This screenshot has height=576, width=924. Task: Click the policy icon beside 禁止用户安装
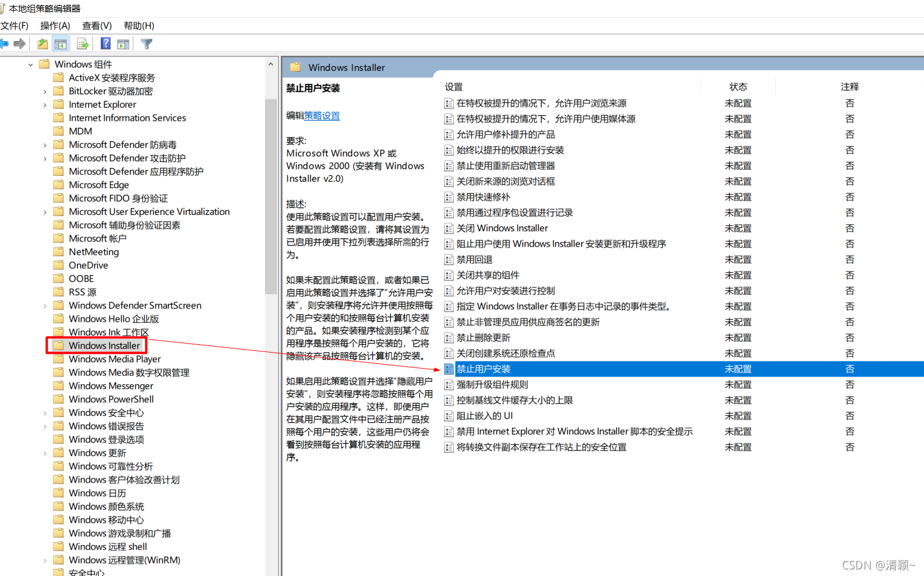click(449, 369)
